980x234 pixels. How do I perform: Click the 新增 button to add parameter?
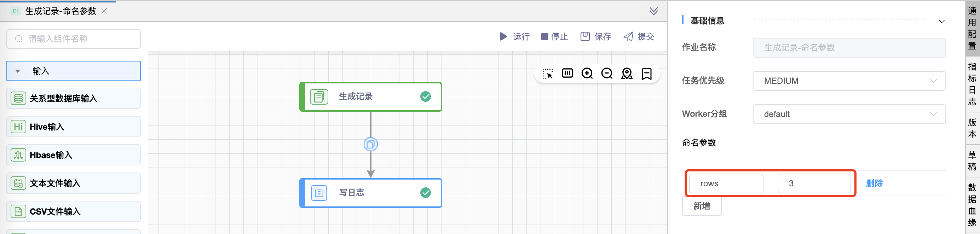pyautogui.click(x=702, y=206)
